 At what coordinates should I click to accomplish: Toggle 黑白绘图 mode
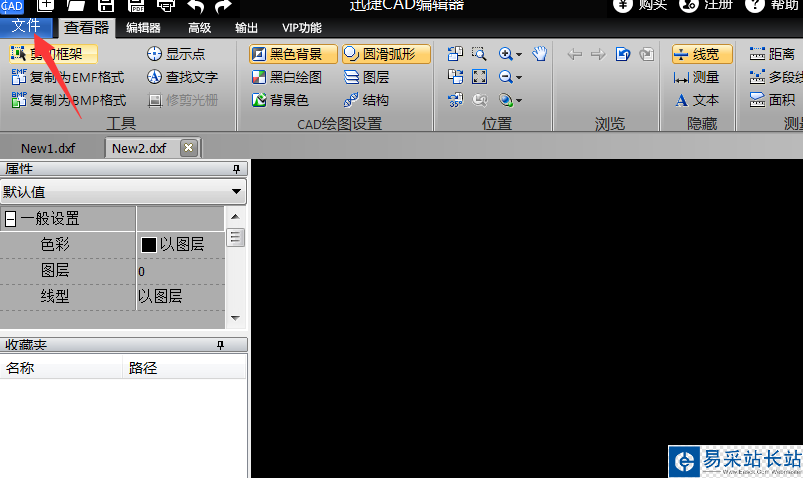coord(287,77)
